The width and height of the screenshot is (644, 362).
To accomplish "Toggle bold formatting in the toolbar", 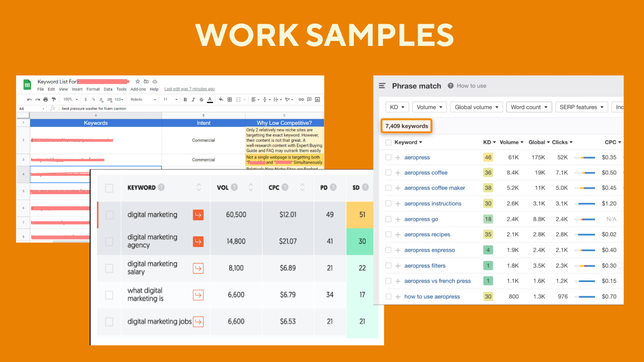I will [x=185, y=100].
